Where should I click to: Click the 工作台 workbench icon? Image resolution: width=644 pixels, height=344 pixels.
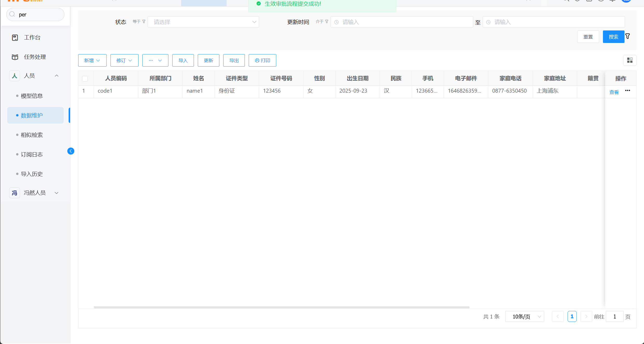(15, 37)
